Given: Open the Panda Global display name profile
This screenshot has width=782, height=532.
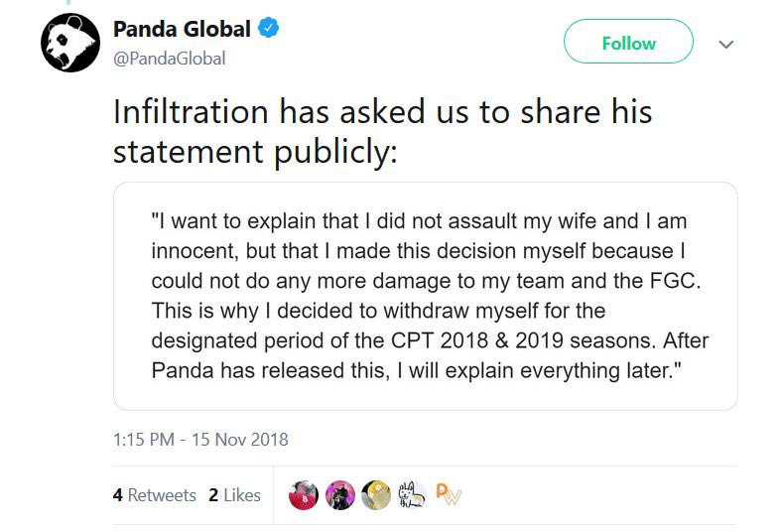Looking at the screenshot, I should coord(182,30).
